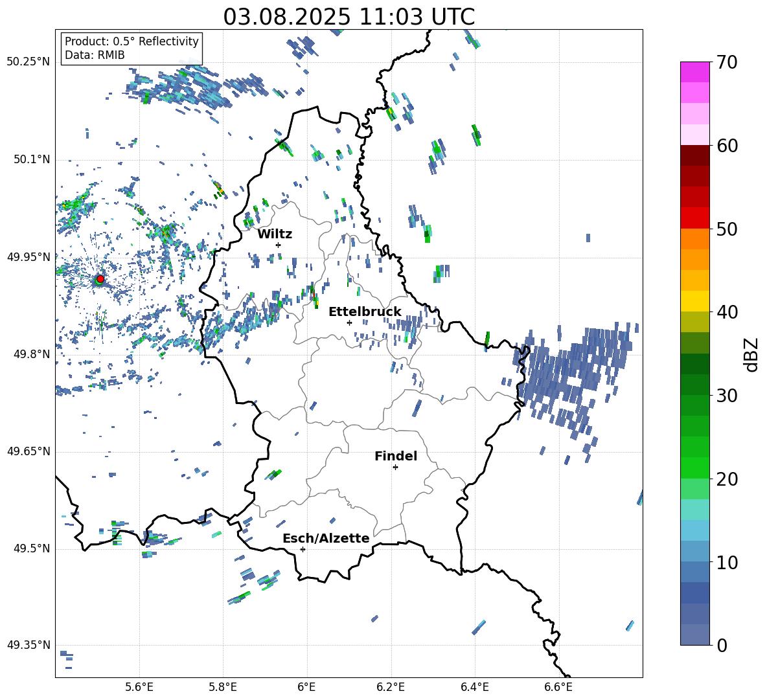Click the 49.5°N latitude label
Image resolution: width=767 pixels, height=700 pixels.
pyautogui.click(x=32, y=548)
